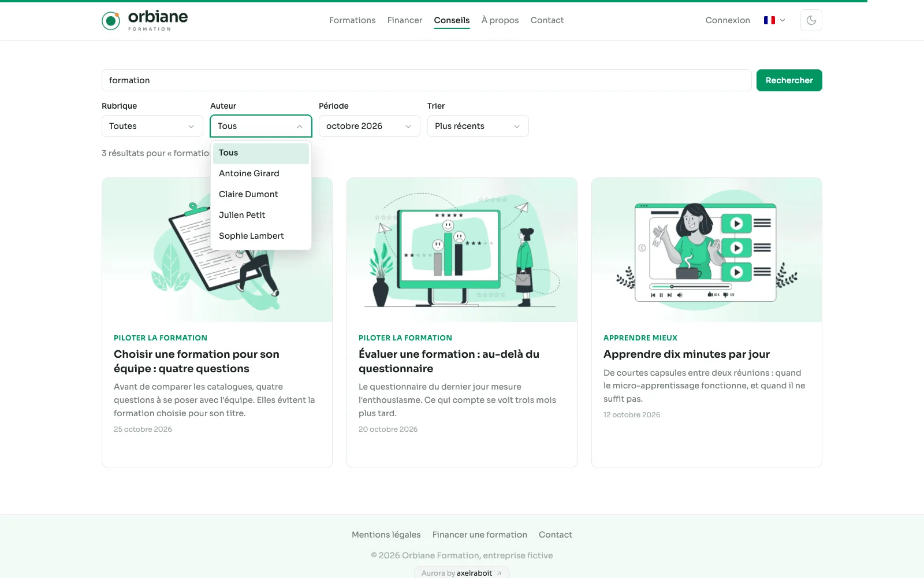The width and height of the screenshot is (924, 578).
Task: Click 'PILOTER LA FORMATION' label on first card
Action: [161, 338]
